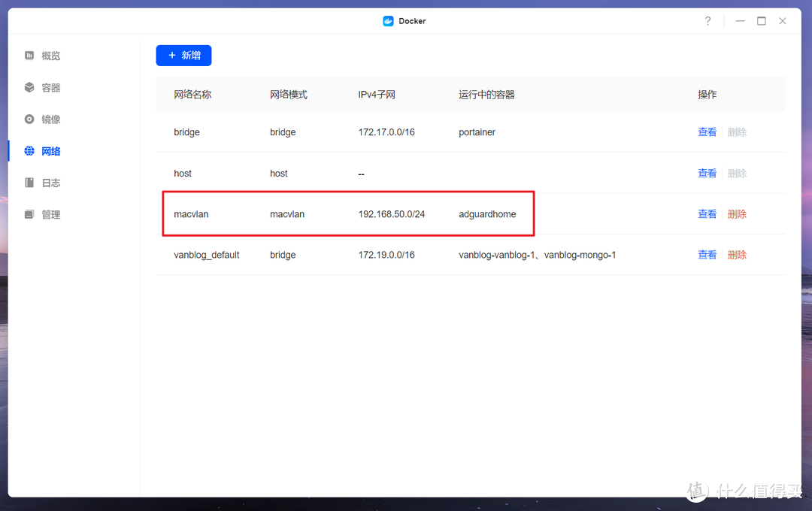The width and height of the screenshot is (812, 511).
Task: Click the help question mark icon
Action: click(x=707, y=21)
